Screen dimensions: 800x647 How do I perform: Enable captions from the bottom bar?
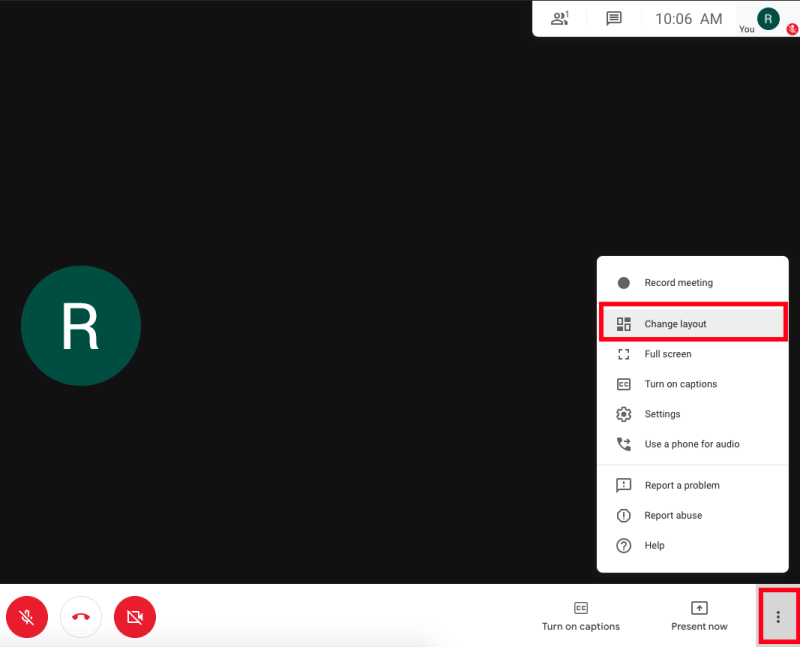581,616
